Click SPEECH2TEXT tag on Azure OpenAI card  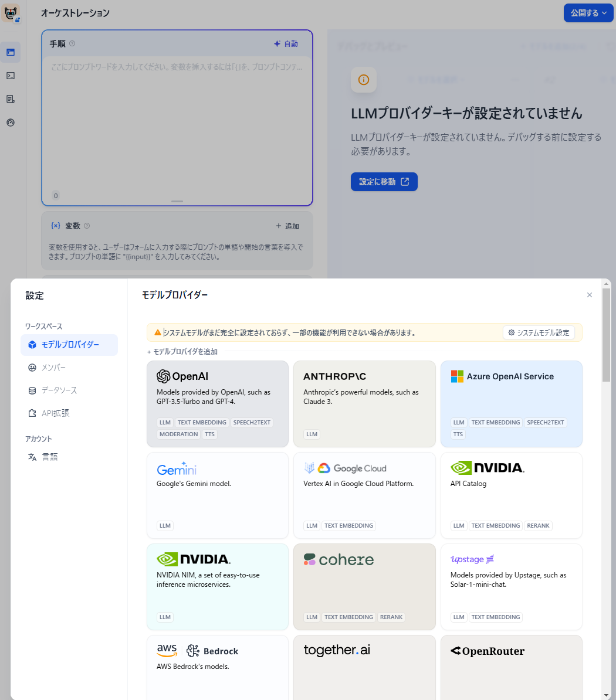tap(546, 422)
